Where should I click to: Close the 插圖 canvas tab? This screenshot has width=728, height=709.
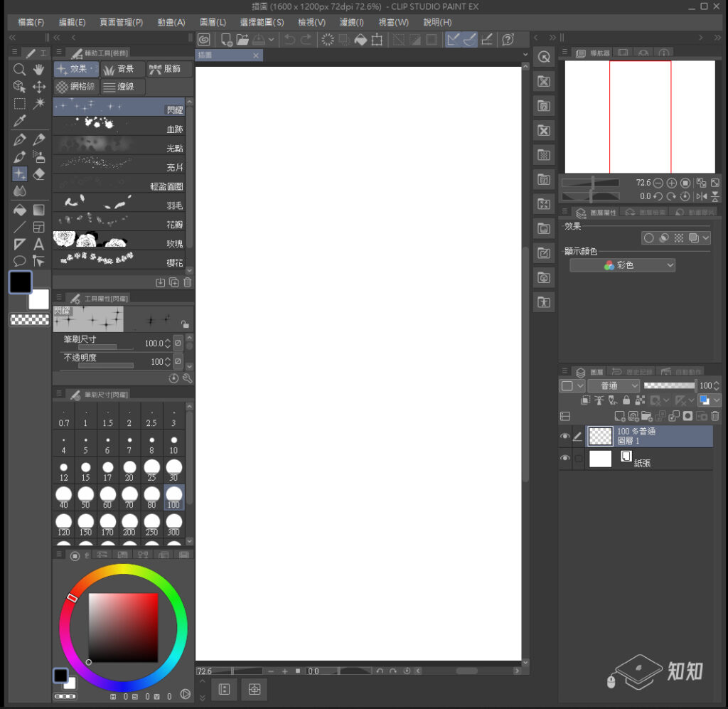(x=256, y=55)
